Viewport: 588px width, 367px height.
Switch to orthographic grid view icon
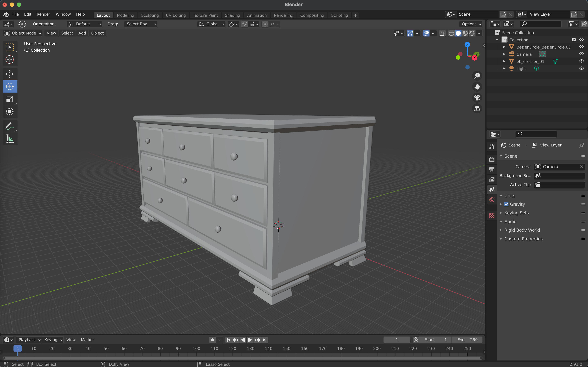click(477, 109)
